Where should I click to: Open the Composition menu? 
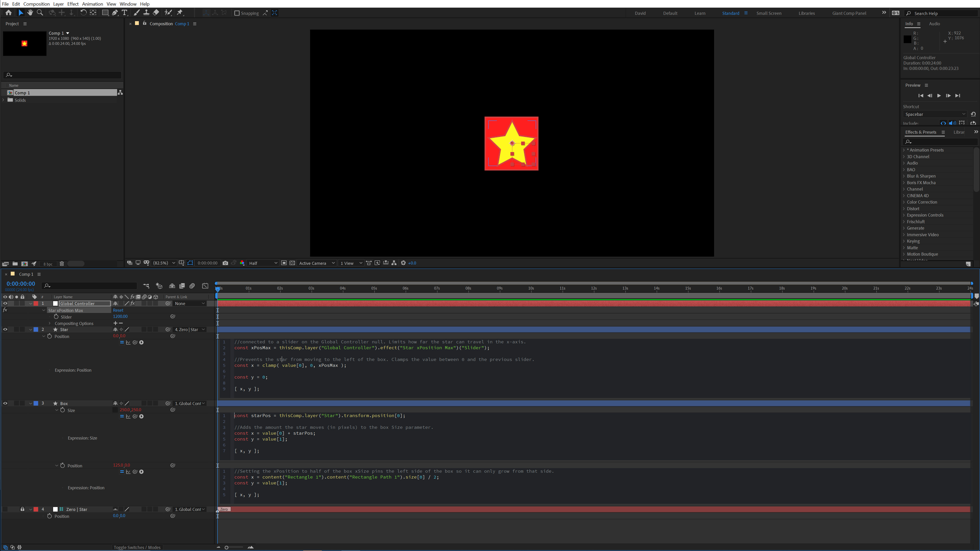tap(36, 4)
